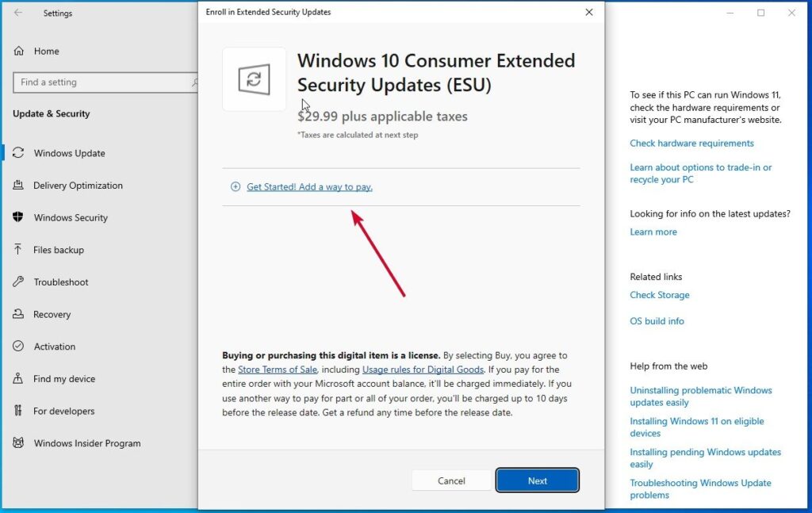
Task: Select the Activation icon
Action: [17, 346]
